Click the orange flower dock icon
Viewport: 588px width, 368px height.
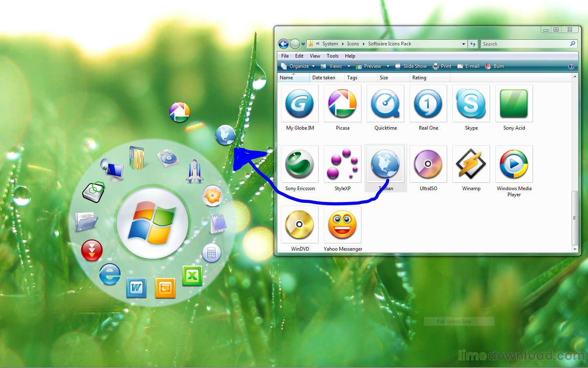point(212,196)
